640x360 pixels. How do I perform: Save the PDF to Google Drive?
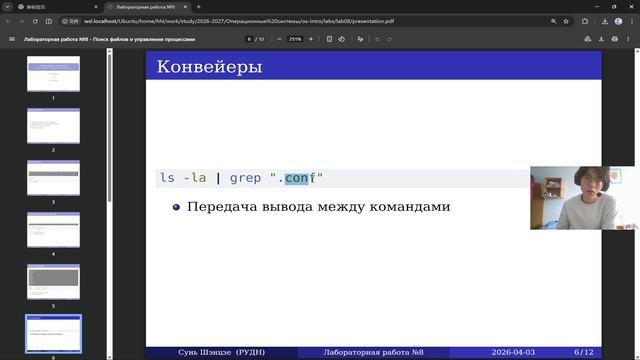coord(587,39)
